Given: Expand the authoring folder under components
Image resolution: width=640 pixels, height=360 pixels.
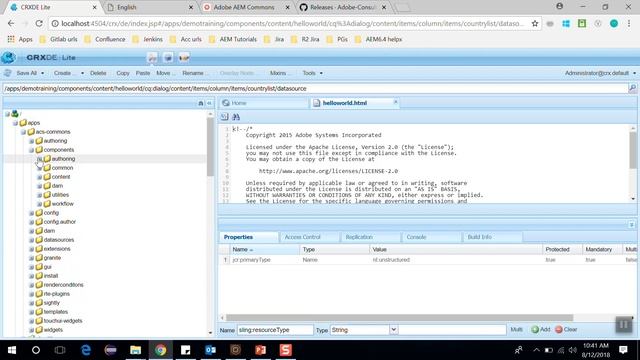Looking at the screenshot, I should (x=40, y=159).
